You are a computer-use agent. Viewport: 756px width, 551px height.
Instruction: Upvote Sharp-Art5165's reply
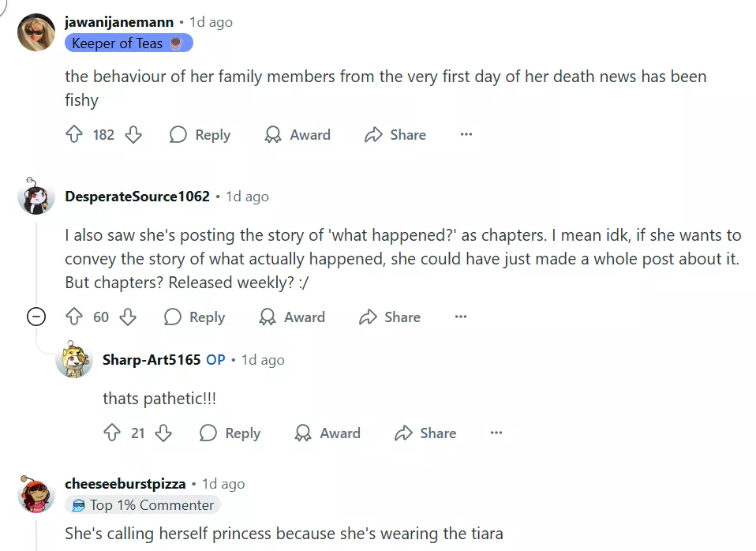(x=112, y=433)
